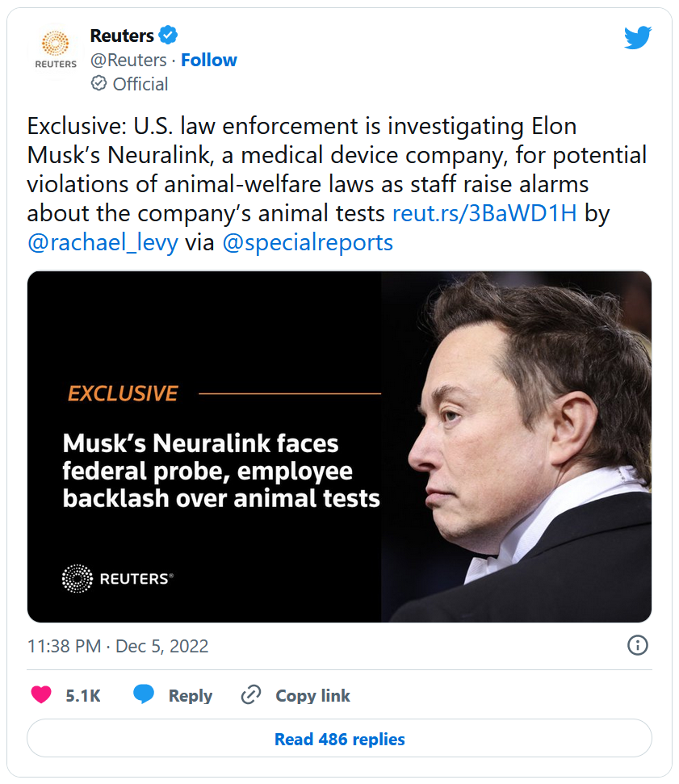
Task: Click the Twitter bird logo
Action: pyautogui.click(x=637, y=37)
